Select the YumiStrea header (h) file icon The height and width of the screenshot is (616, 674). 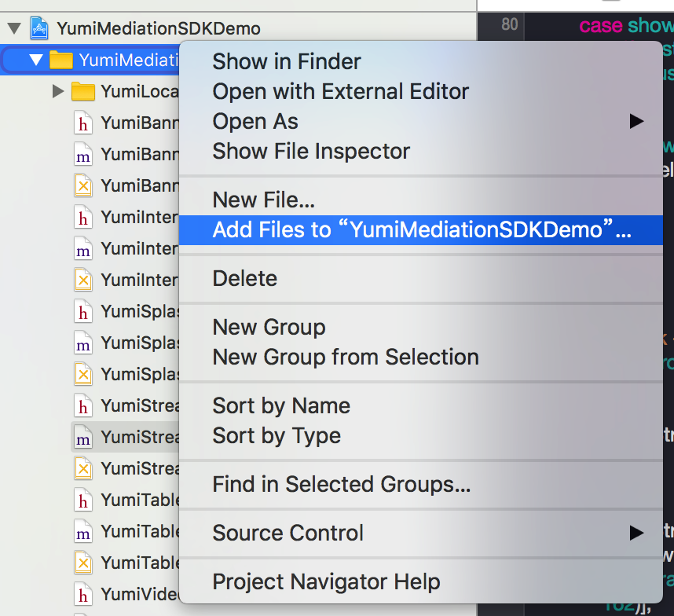pos(83,405)
